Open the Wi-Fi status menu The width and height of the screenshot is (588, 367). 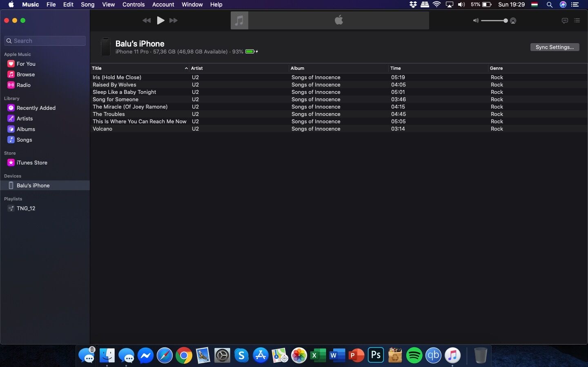pos(437,4)
